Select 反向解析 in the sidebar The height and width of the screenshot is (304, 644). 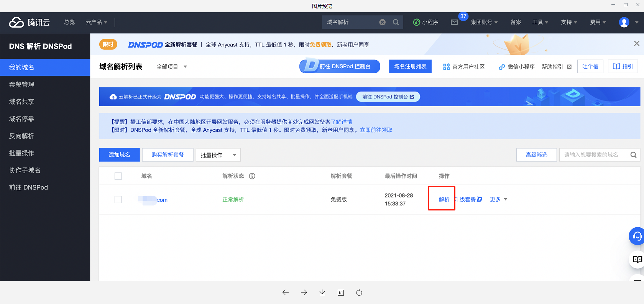click(x=45, y=136)
